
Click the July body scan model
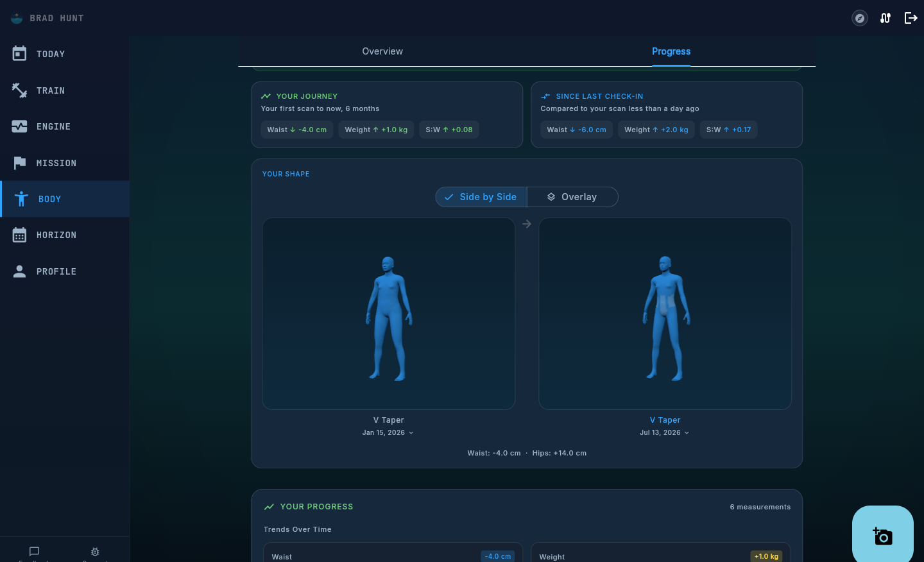665,318
